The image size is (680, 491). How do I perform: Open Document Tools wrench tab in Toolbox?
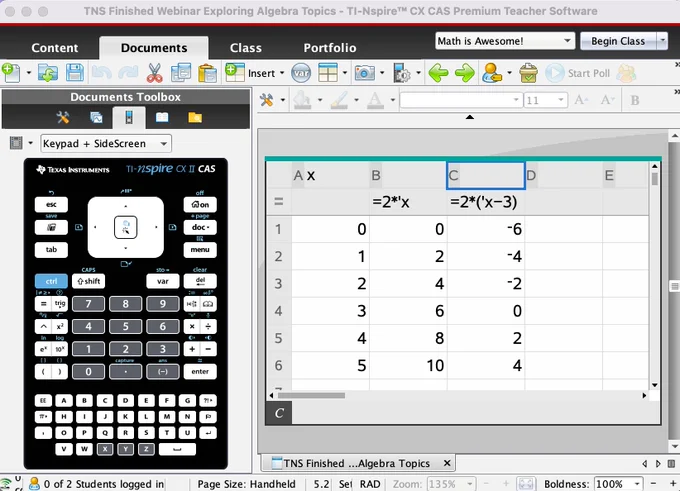pos(63,117)
